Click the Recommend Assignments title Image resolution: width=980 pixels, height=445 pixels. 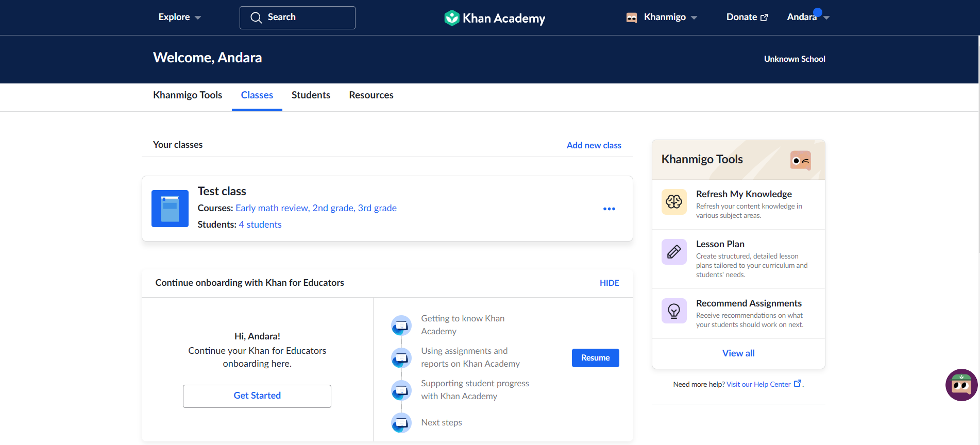point(749,303)
